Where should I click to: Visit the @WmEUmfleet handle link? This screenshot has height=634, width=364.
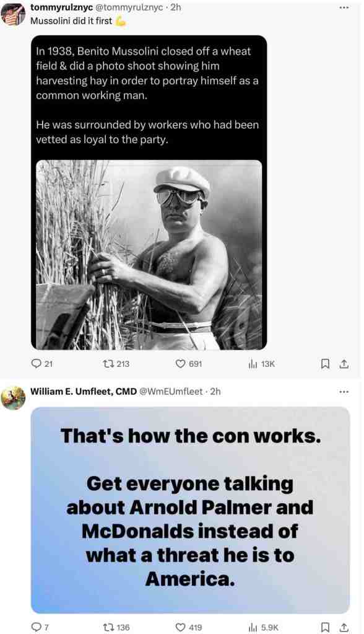[x=171, y=392]
